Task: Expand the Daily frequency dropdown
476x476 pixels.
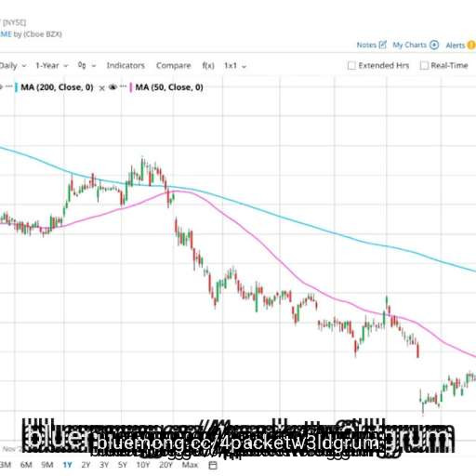Action: coord(12,66)
